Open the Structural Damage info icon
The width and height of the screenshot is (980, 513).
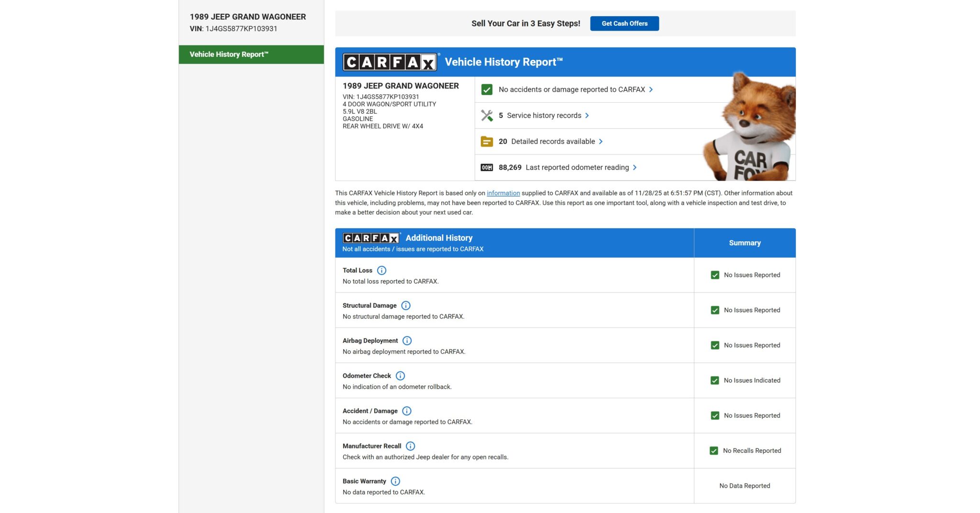(x=406, y=306)
